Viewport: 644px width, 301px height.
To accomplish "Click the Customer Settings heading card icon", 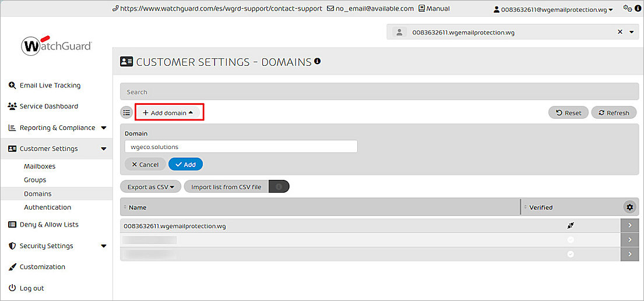I will (126, 62).
